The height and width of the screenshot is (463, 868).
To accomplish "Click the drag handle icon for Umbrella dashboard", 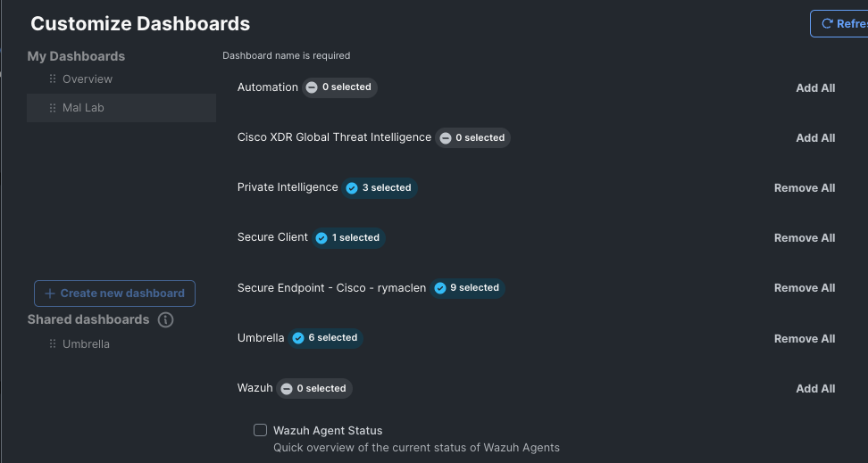I will tap(53, 344).
